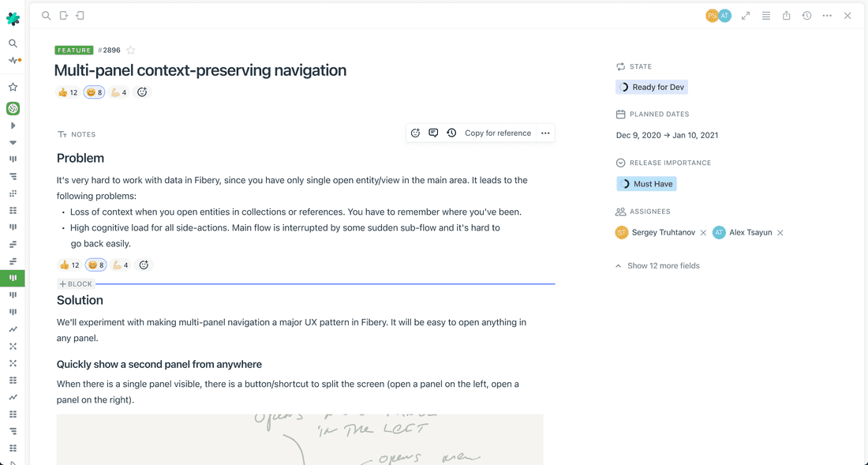Open version history in notes toolbar

pyautogui.click(x=451, y=133)
